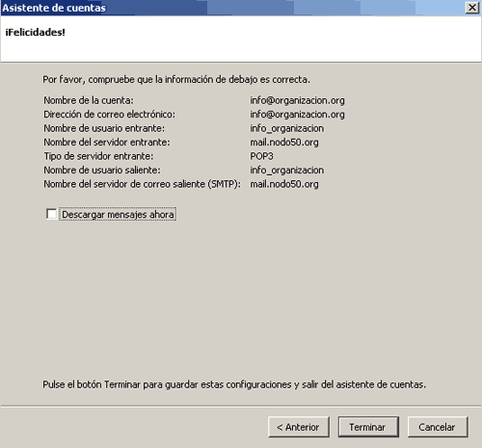Click the Nombre de usuario saliente label

pos(102,171)
